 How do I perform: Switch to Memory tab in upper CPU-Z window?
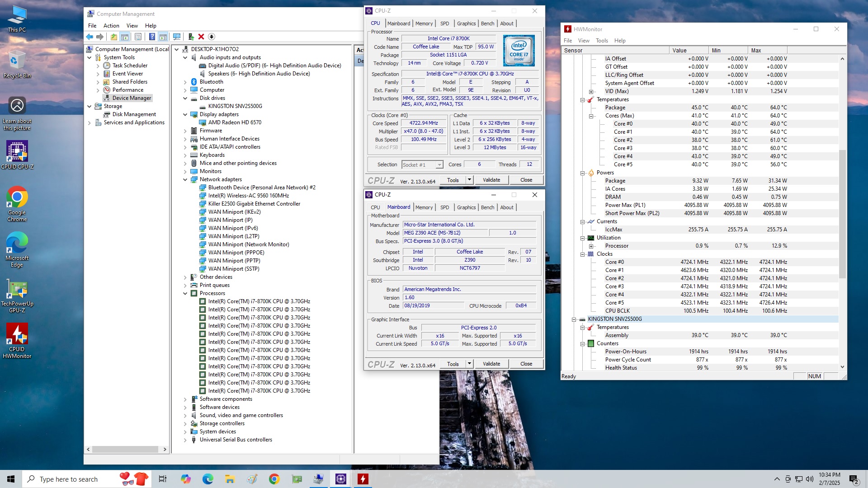[424, 23]
